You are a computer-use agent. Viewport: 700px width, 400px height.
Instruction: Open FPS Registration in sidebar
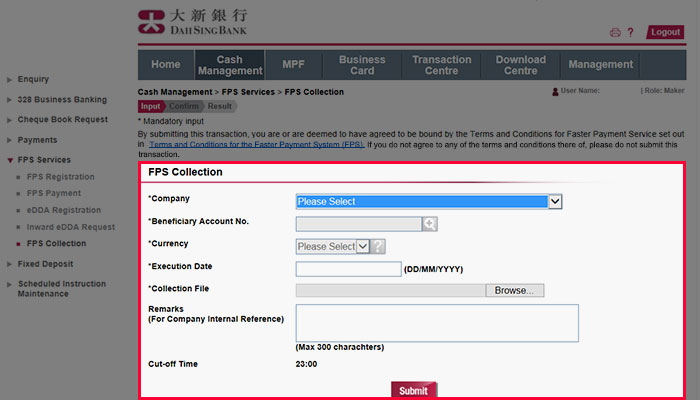click(60, 177)
